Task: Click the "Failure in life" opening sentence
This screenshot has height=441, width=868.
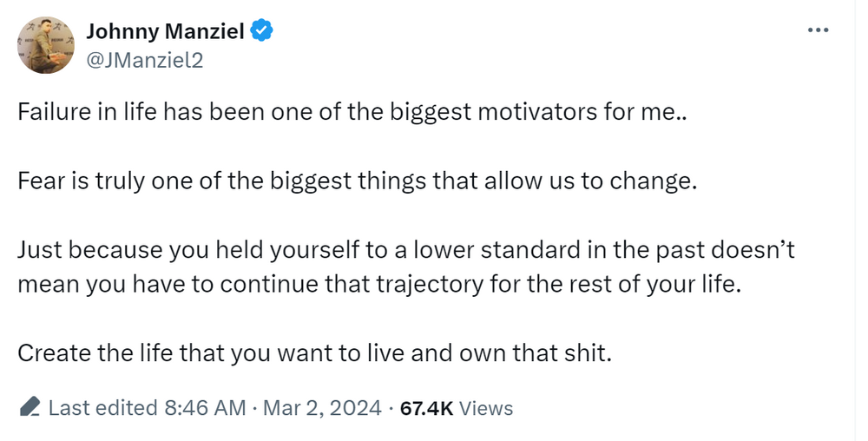Action: tap(352, 114)
